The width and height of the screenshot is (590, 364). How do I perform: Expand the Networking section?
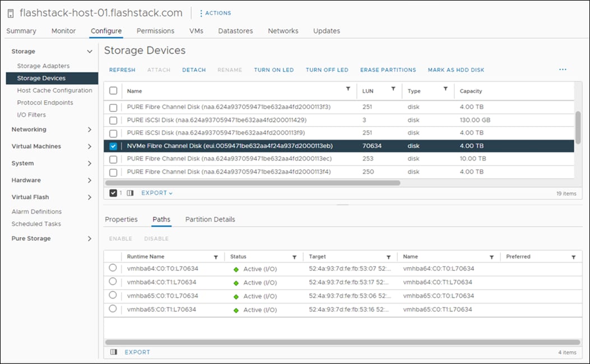29,129
